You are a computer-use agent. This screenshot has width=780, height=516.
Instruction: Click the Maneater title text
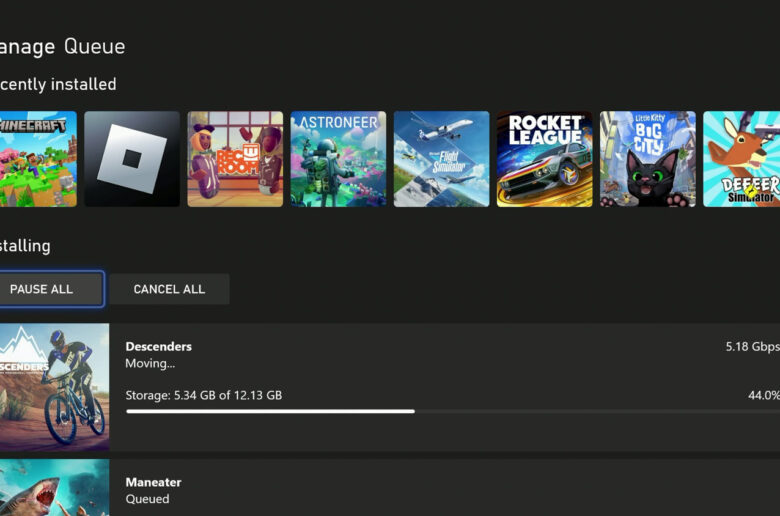153,482
